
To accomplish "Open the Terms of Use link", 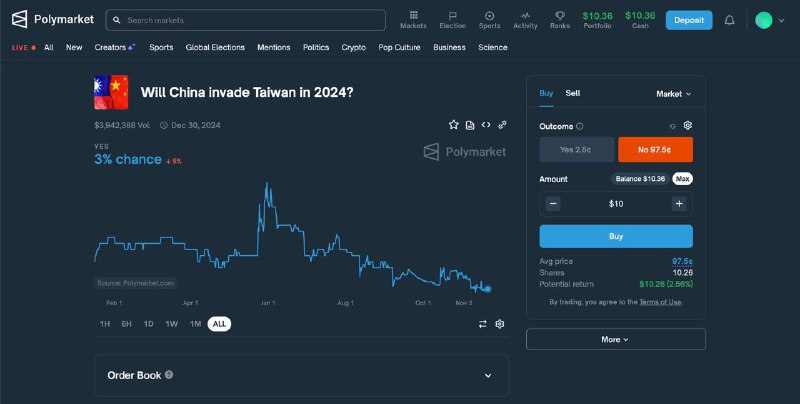I will coord(660,302).
